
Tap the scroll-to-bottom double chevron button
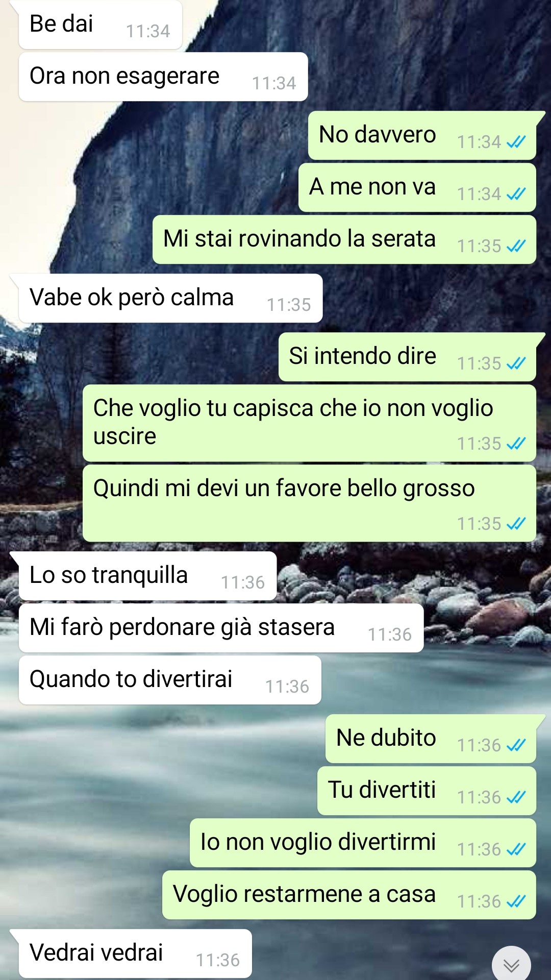point(511,965)
